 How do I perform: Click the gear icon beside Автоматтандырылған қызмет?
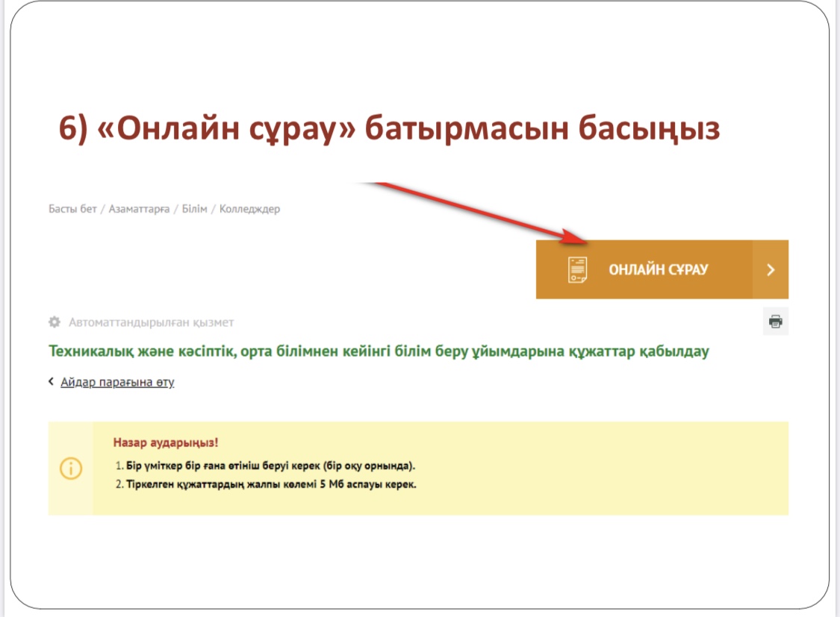click(x=54, y=322)
